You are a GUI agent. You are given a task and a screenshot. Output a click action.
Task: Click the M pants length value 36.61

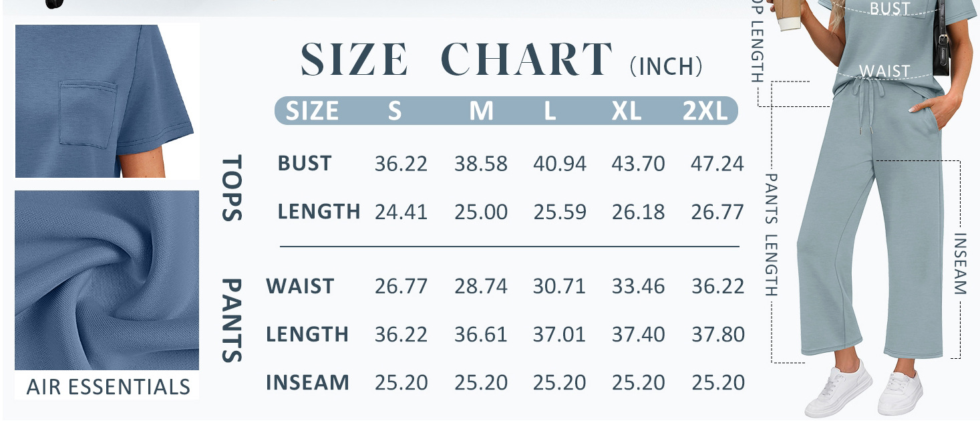coord(481,334)
